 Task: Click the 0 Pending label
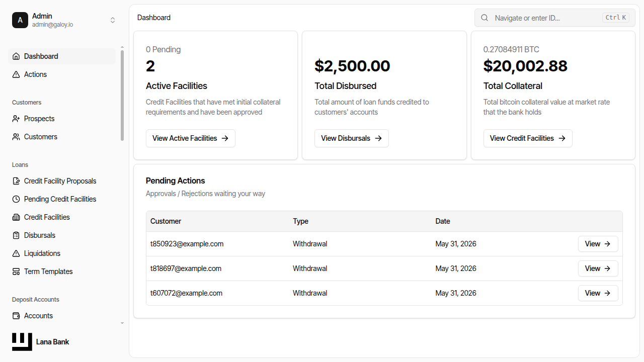coord(163,49)
